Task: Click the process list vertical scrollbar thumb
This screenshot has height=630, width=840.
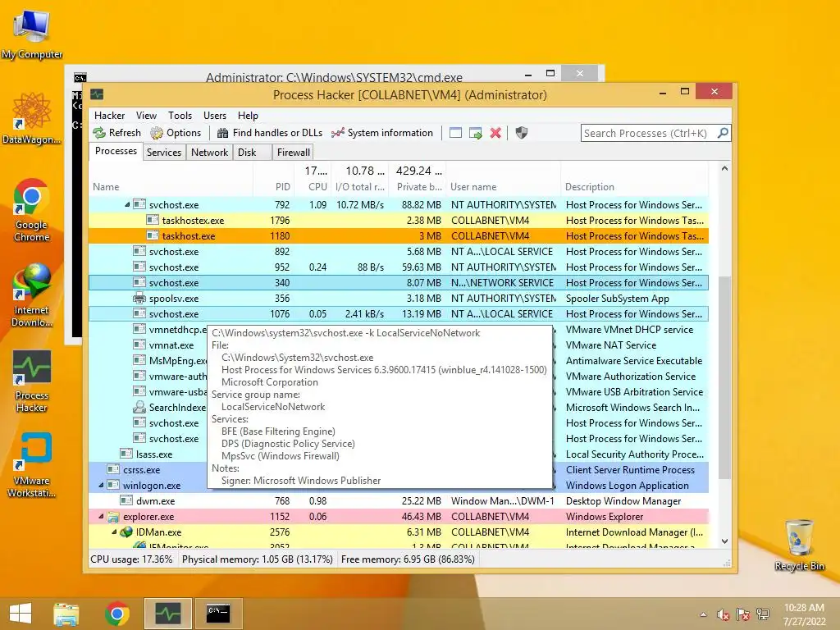Action: (724, 377)
